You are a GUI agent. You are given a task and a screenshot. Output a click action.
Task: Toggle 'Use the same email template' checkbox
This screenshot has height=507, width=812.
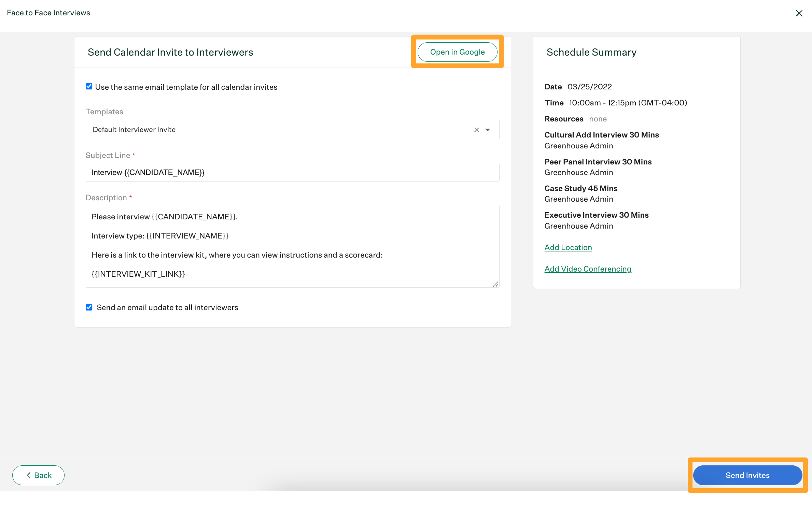coord(89,86)
